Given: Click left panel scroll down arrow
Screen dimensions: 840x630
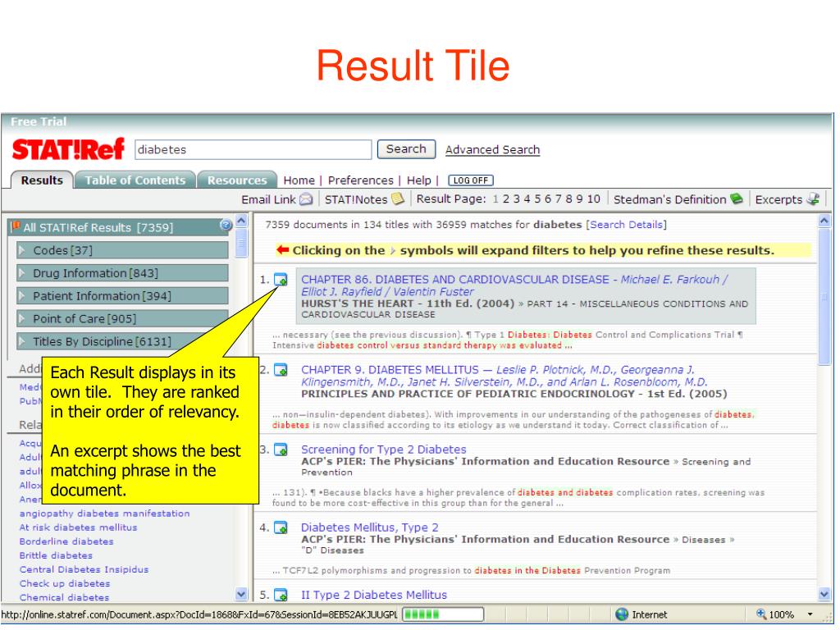Looking at the screenshot, I should (x=242, y=594).
